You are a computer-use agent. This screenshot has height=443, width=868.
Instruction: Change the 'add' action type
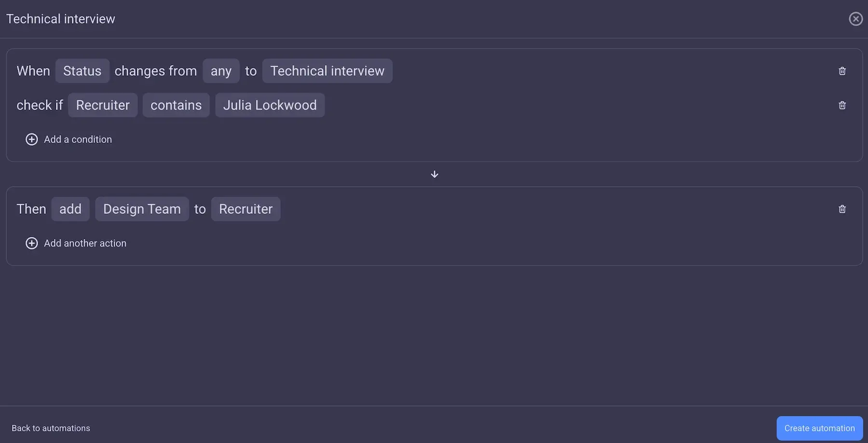[70, 208]
